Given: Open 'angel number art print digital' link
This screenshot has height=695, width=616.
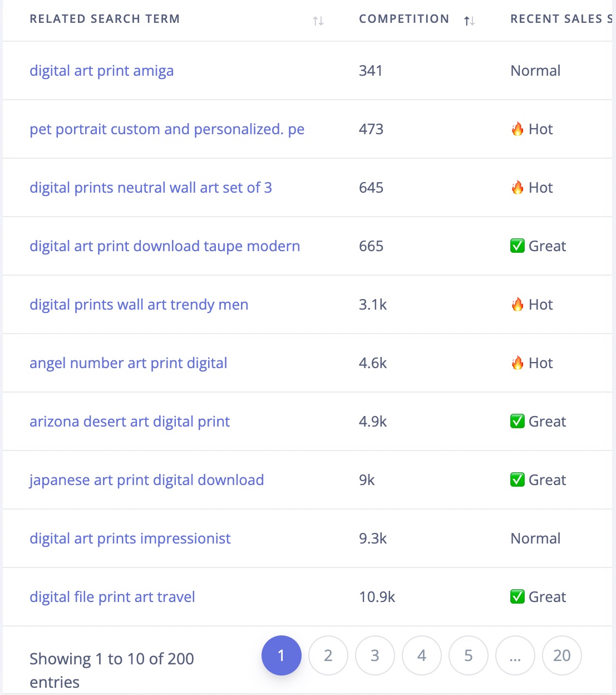Looking at the screenshot, I should (129, 363).
